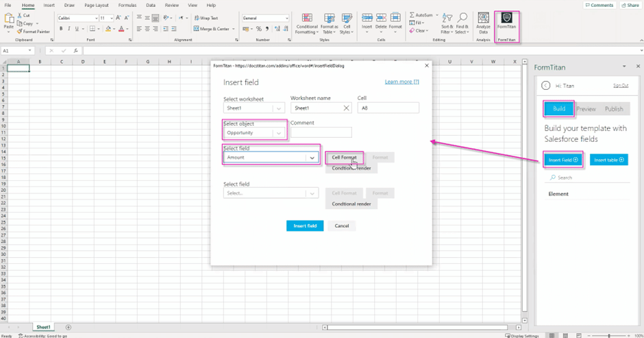Switch to the Publish tab in the FormTitan pane

tap(614, 109)
